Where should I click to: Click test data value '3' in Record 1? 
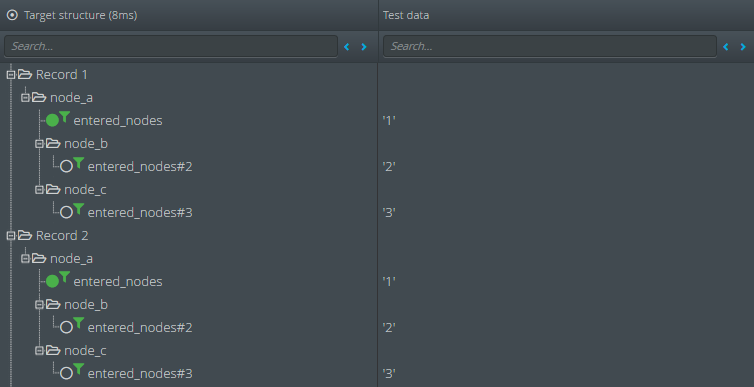[x=389, y=212]
